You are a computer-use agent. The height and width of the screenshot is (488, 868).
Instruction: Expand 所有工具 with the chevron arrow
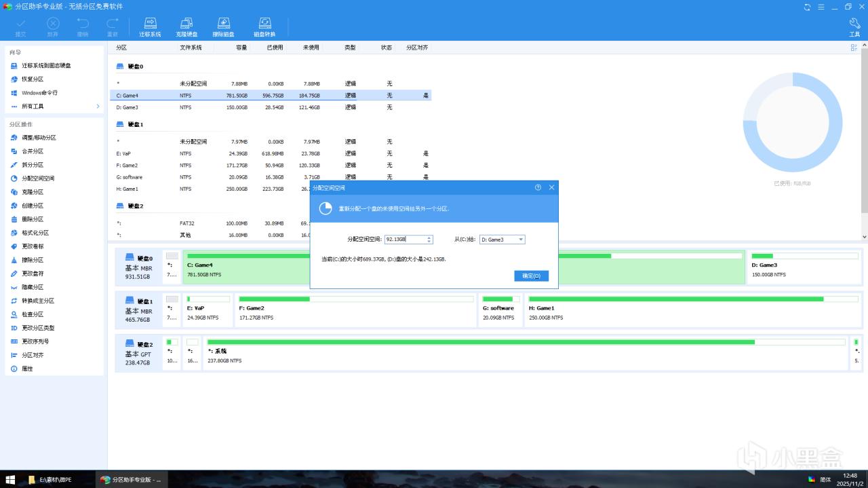[x=98, y=107]
